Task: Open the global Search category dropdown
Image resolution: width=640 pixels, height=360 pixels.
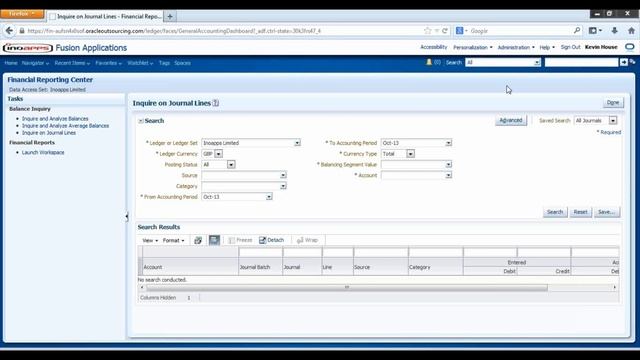Action: pos(537,62)
